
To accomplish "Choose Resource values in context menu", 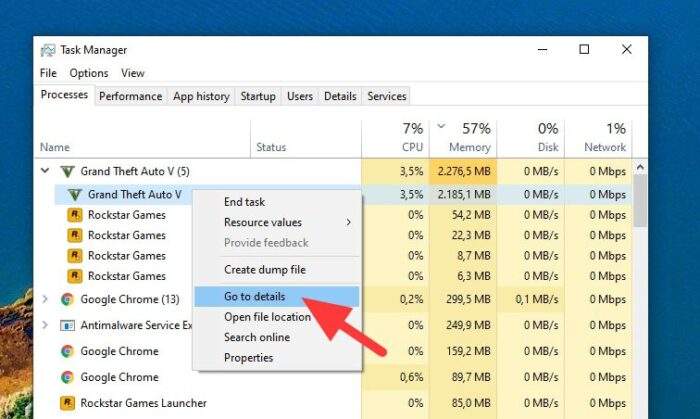I will 277,222.
